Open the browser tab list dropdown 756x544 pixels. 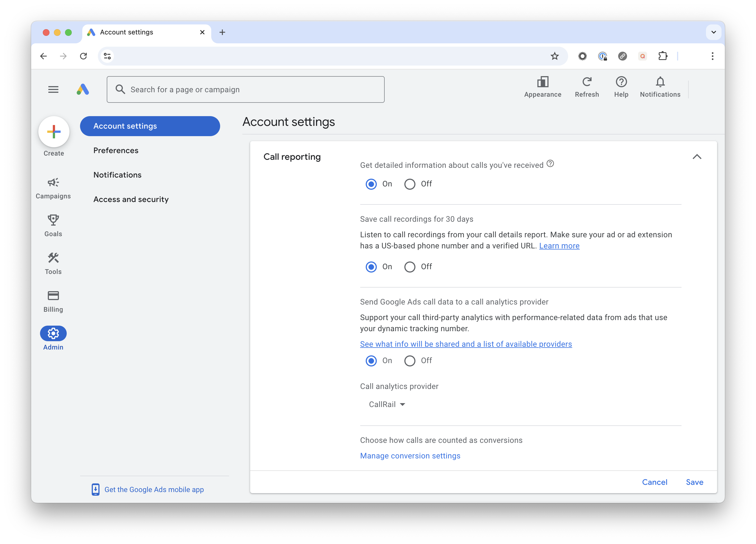714,32
